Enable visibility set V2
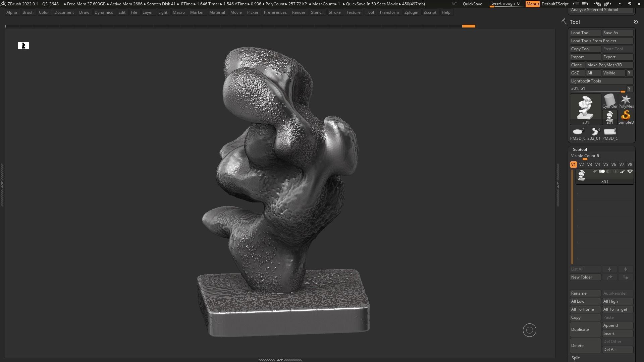644x362 pixels. click(581, 165)
